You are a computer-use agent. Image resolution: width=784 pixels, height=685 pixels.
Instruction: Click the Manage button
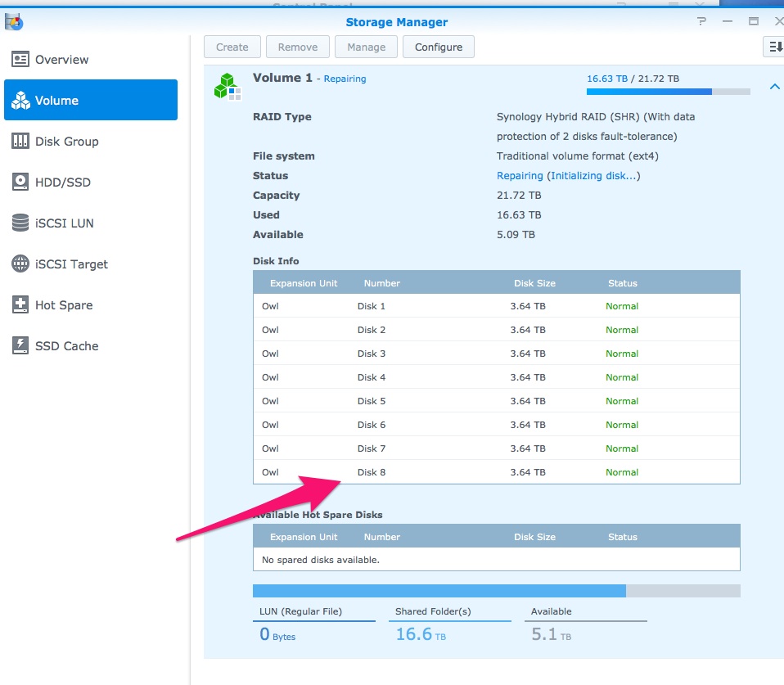click(366, 47)
